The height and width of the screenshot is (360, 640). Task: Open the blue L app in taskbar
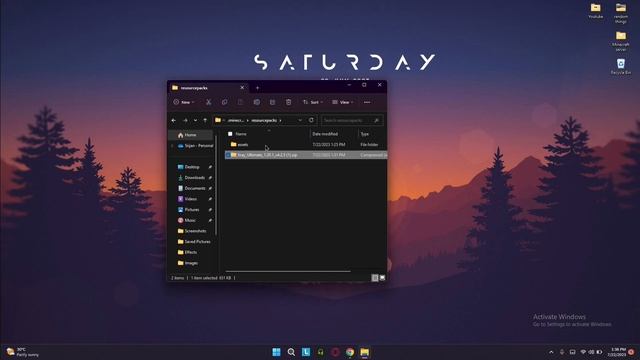pyautogui.click(x=306, y=352)
